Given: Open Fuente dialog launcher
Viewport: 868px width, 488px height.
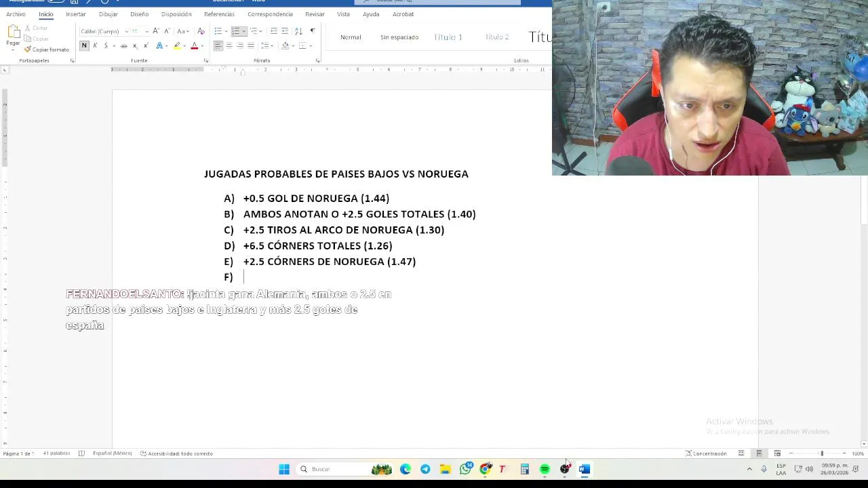Looking at the screenshot, I should click(205, 61).
